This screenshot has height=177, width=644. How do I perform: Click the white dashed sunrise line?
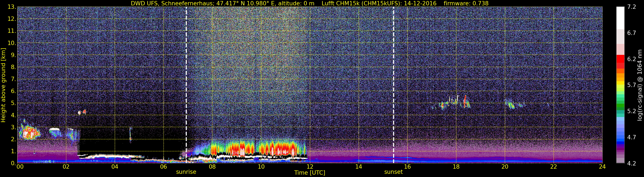click(186, 85)
